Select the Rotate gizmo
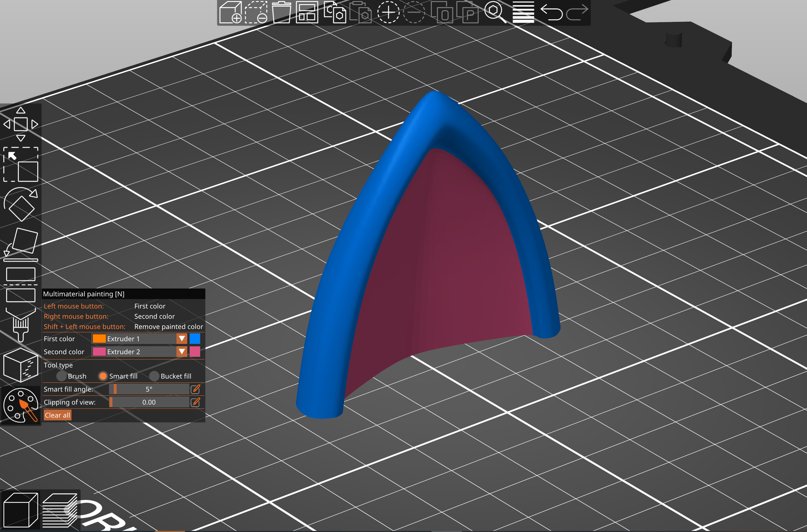Screen dimensions: 807x532 (21, 204)
